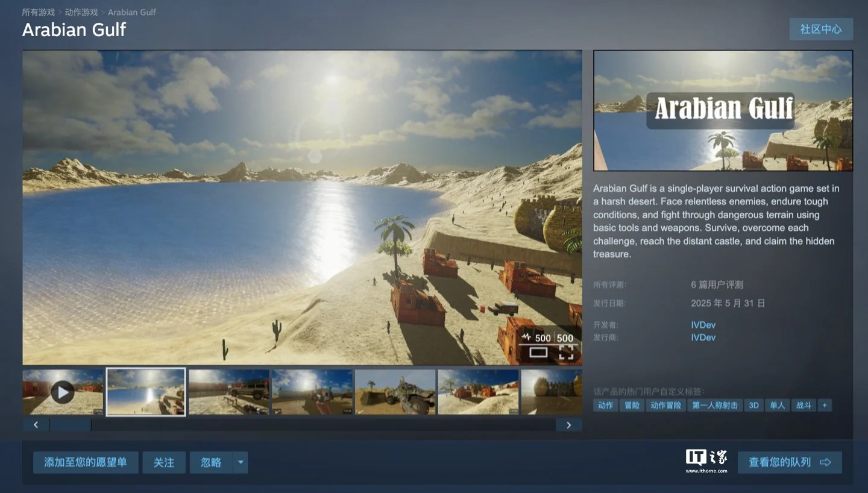Expand the dropdown arrow beside 忽略
Image resolution: width=868 pixels, height=493 pixels.
(241, 462)
